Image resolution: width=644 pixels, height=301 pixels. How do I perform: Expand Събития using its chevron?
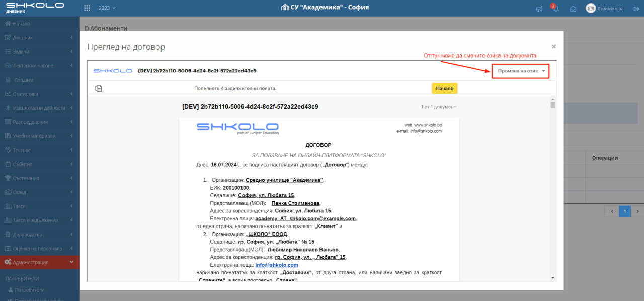[72, 164]
